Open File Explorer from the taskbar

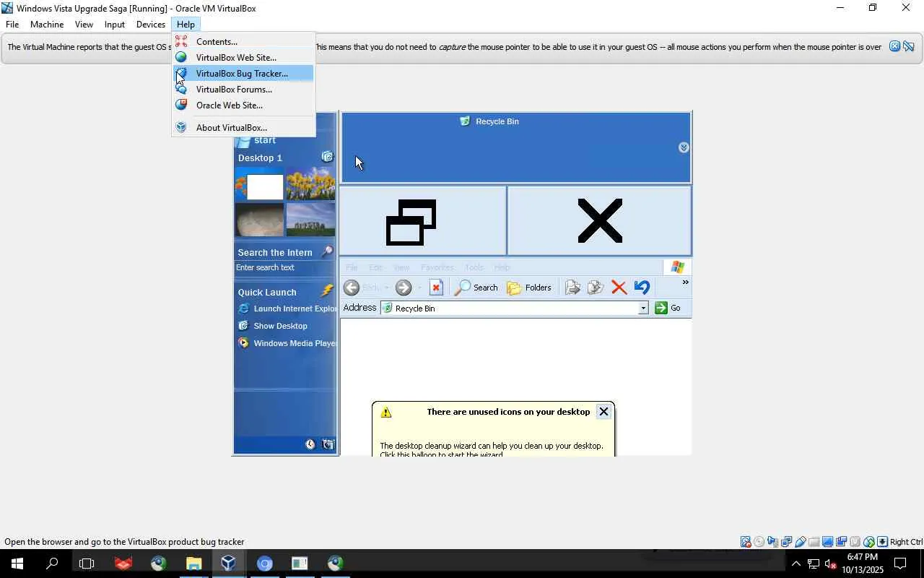pyautogui.click(x=193, y=564)
